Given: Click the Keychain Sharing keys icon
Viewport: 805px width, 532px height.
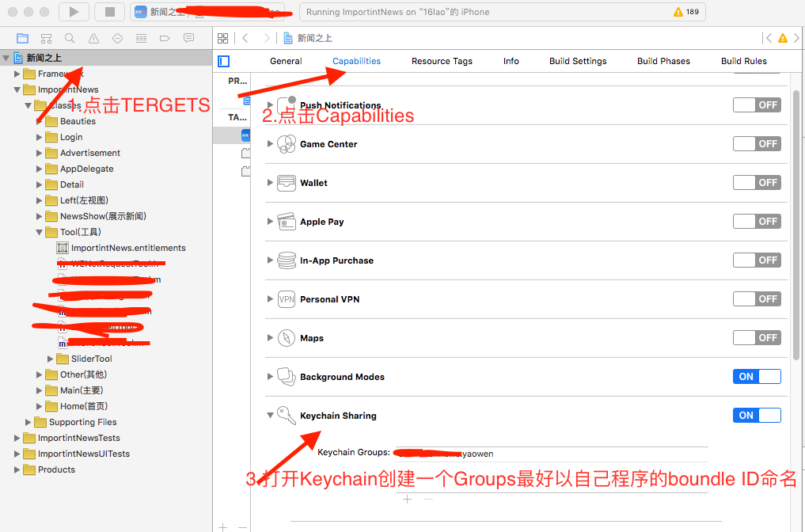Looking at the screenshot, I should 287,416.
